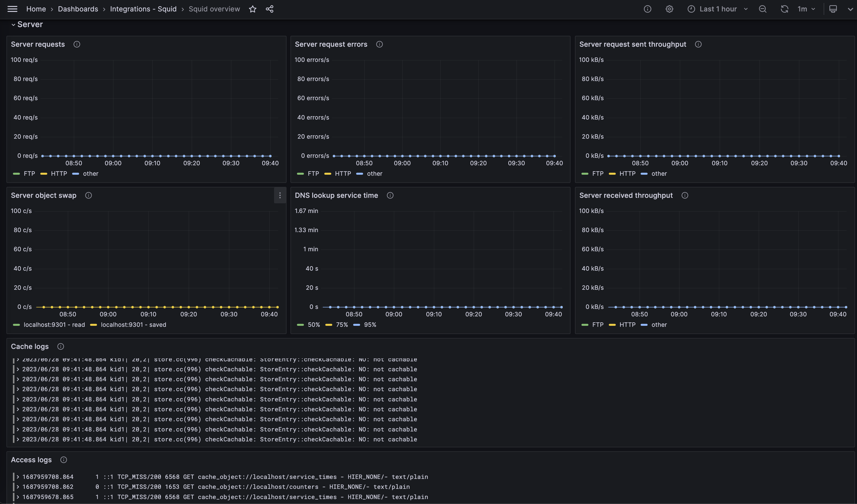This screenshot has width=857, height=504.
Task: Share the Squid overview dashboard
Action: 269,9
